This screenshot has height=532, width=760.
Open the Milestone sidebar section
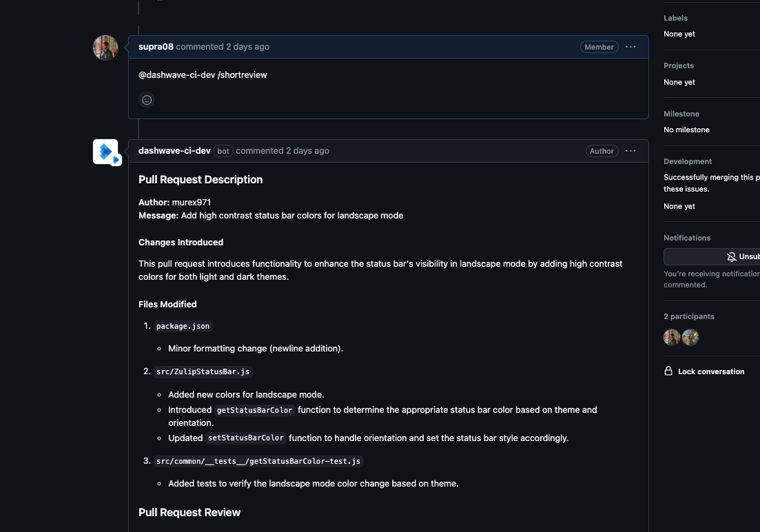[681, 114]
